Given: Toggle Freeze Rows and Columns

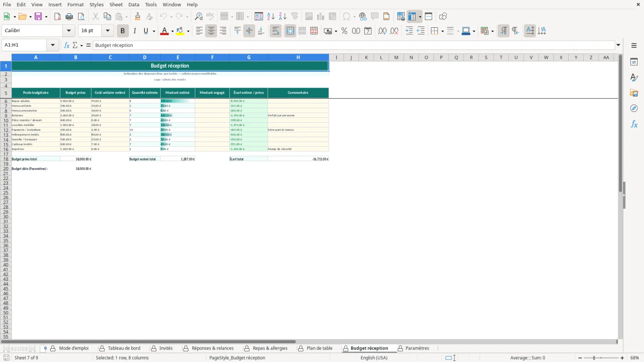Looking at the screenshot, I should coord(413,16).
